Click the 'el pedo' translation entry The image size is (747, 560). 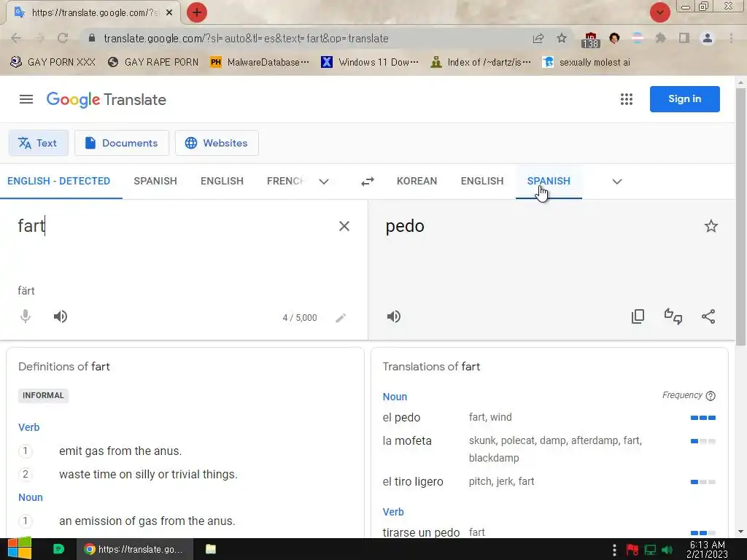[401, 418]
